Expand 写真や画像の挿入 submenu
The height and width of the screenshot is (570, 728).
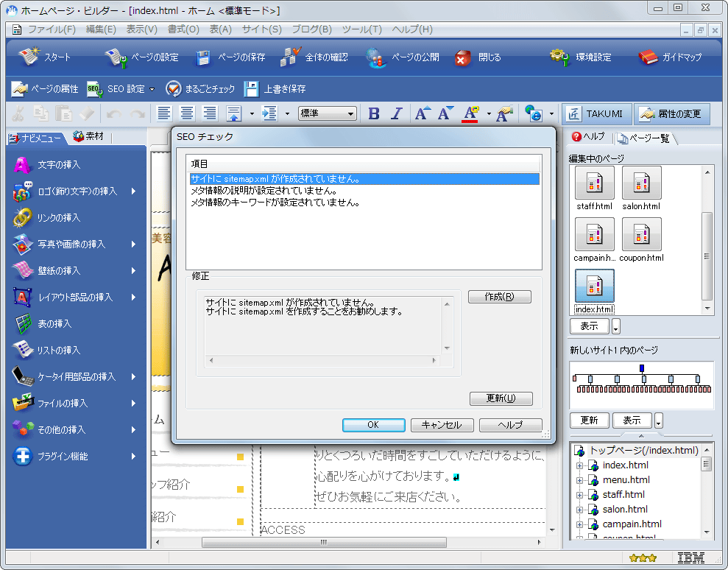click(134, 244)
